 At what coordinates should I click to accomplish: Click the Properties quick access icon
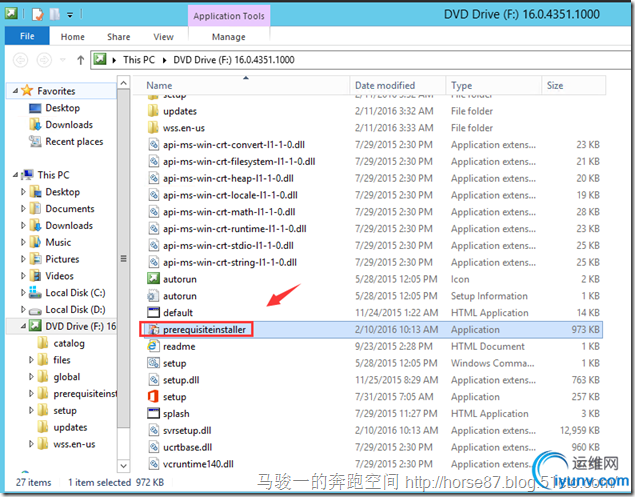[x=38, y=14]
